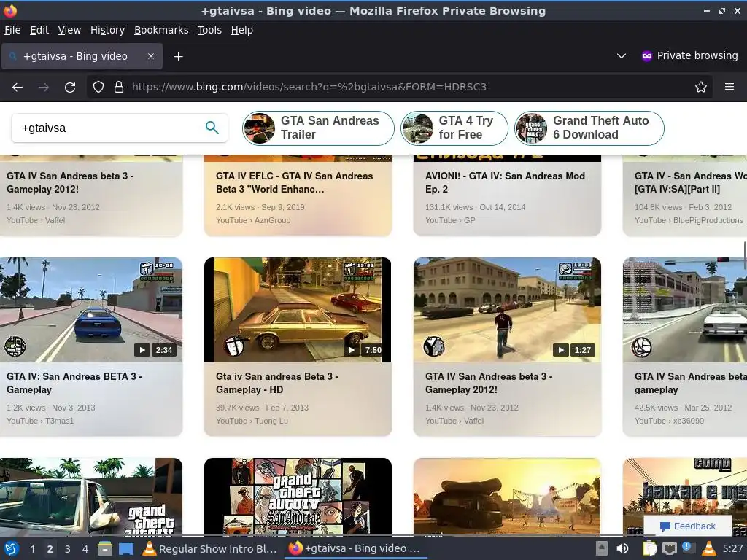The height and width of the screenshot is (560, 747).
Task: Select Grand Theft Auto 6 Download suggestion
Action: coord(589,128)
